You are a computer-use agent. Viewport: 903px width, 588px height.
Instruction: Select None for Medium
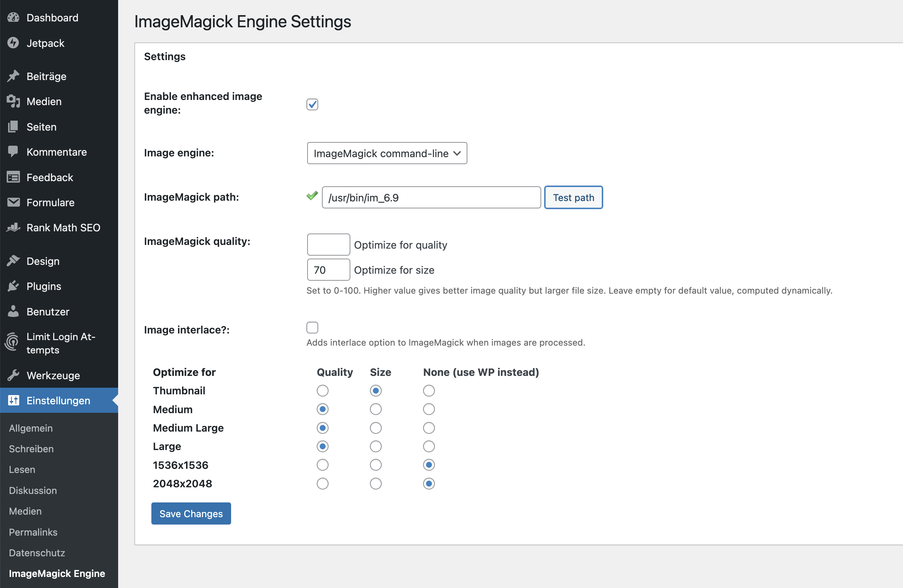(x=429, y=409)
